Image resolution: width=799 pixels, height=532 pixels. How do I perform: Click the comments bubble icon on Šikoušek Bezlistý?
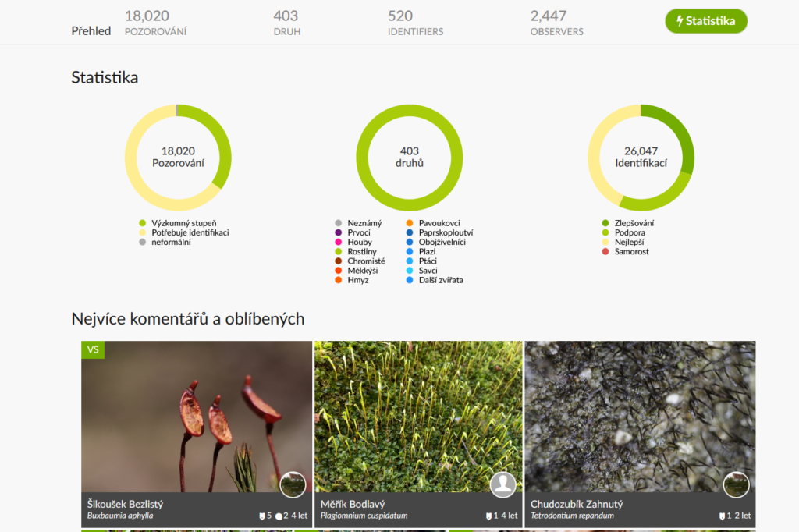pos(279,516)
